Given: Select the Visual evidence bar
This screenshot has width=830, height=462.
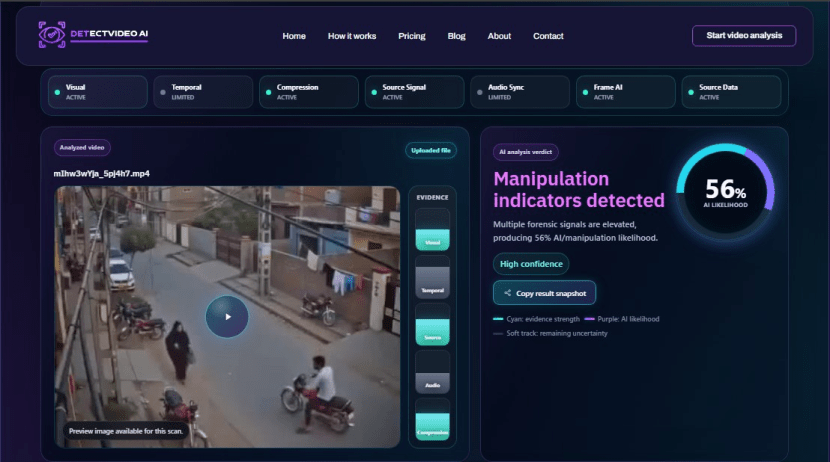Looking at the screenshot, I should tap(432, 229).
